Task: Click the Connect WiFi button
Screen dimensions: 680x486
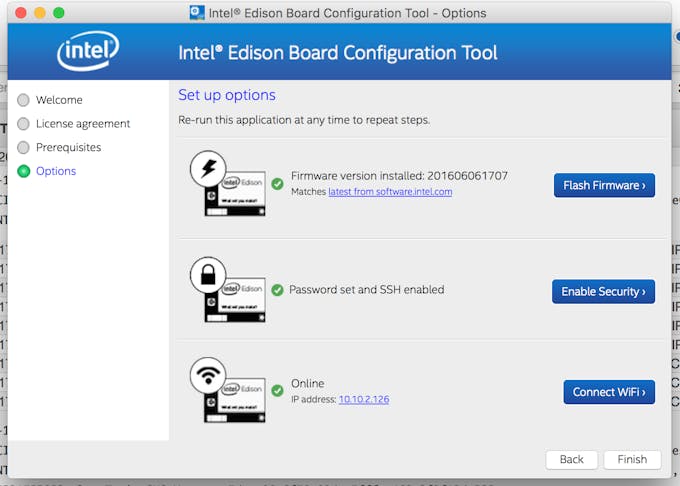Action: click(x=609, y=392)
